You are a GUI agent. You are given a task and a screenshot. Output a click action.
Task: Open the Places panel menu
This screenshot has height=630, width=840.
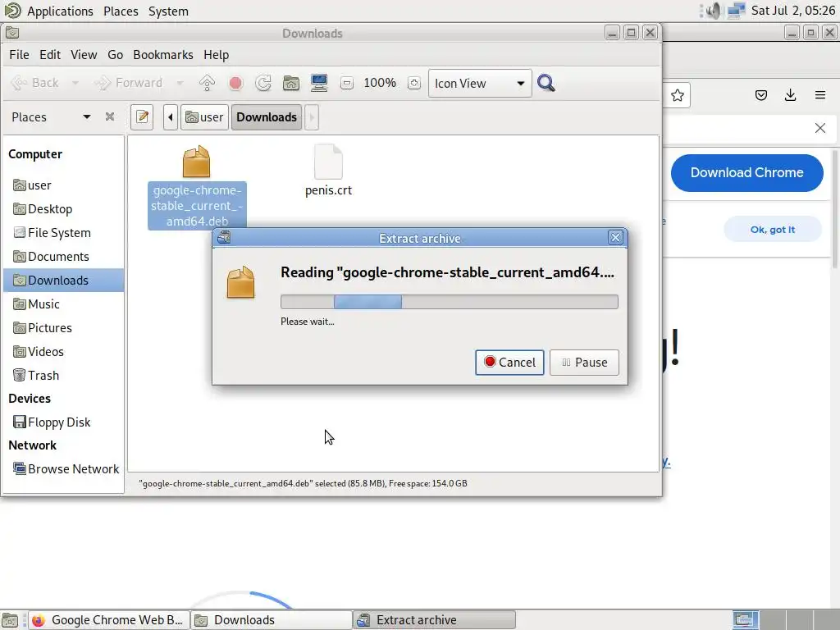click(121, 11)
